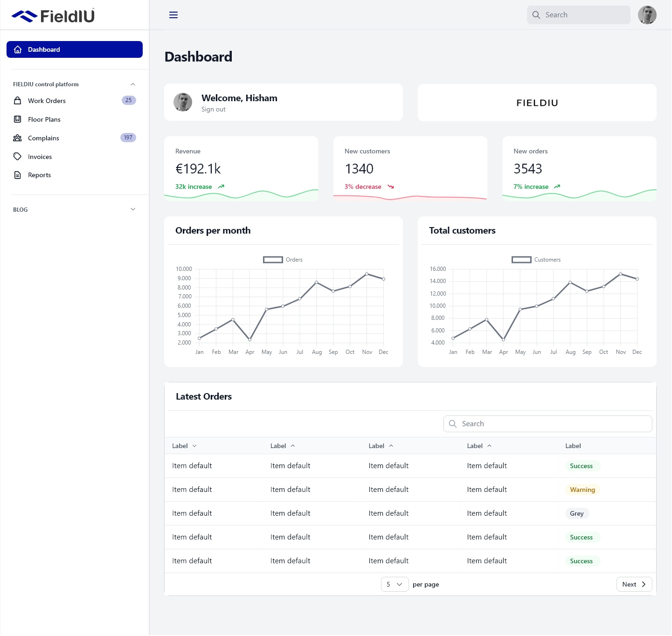Open the per page dropdown showing 5
This screenshot has width=672, height=636.
(x=394, y=584)
